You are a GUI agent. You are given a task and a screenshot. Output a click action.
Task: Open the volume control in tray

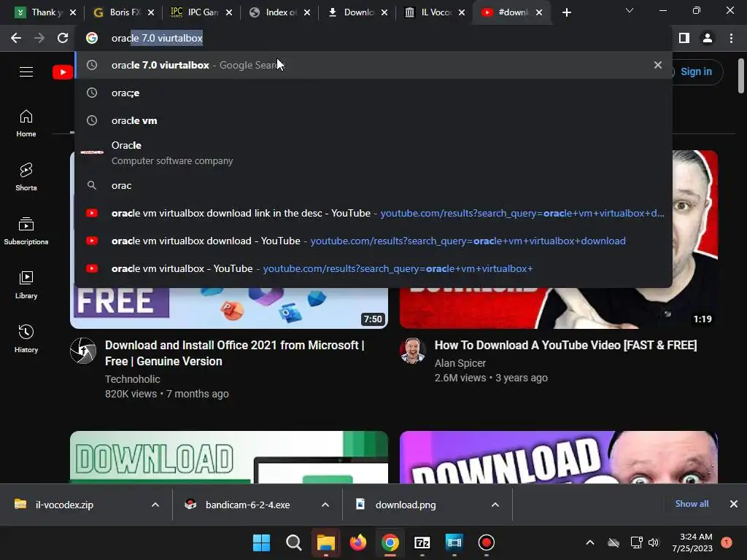coord(654,542)
